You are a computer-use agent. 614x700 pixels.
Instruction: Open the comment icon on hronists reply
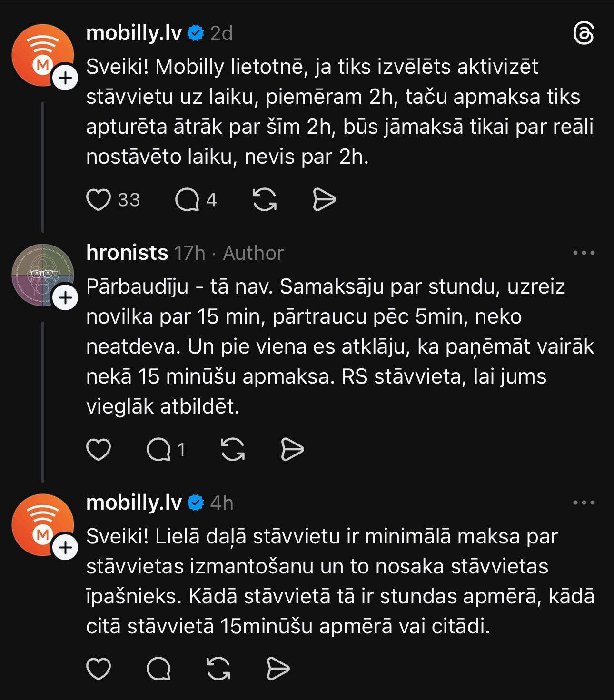[158, 450]
